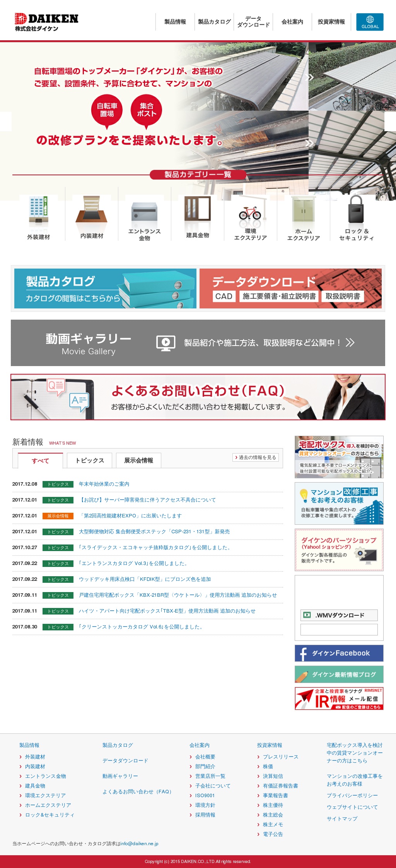Open データダウンロード in top navigation
This screenshot has width=396, height=868.
(253, 22)
